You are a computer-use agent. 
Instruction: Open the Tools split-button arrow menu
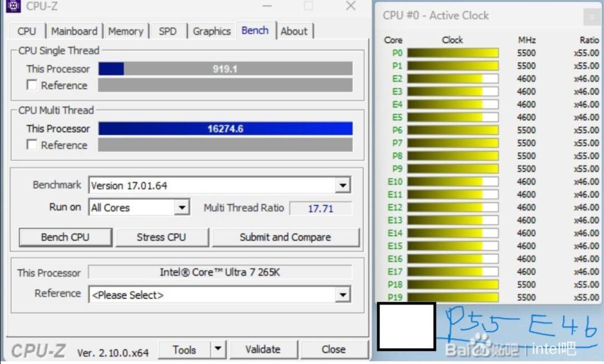[218, 349]
